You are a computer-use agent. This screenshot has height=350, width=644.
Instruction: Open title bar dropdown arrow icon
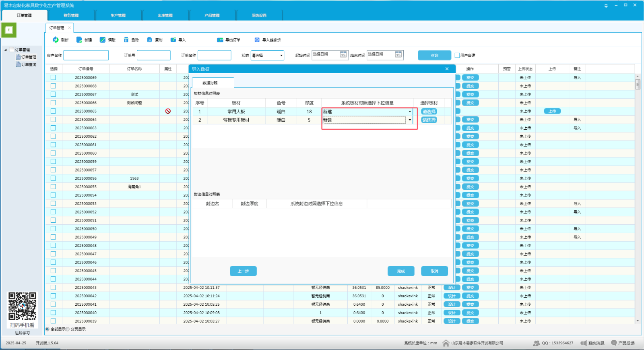click(x=606, y=6)
